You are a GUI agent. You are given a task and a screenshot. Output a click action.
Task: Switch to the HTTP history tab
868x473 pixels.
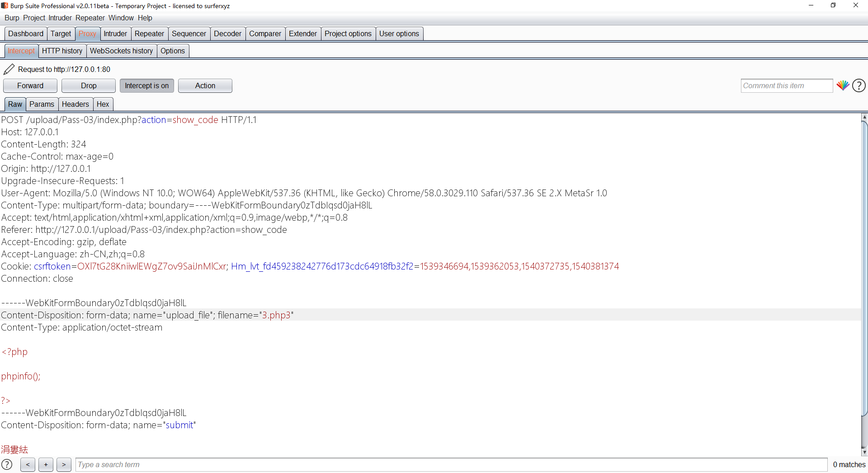click(62, 51)
